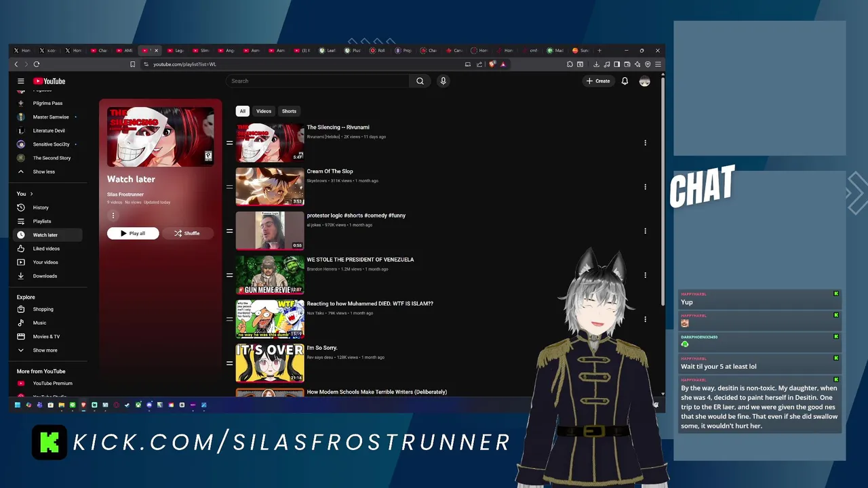This screenshot has width=868, height=488.
Task: Open Your videos in the sidebar
Action: (45, 262)
